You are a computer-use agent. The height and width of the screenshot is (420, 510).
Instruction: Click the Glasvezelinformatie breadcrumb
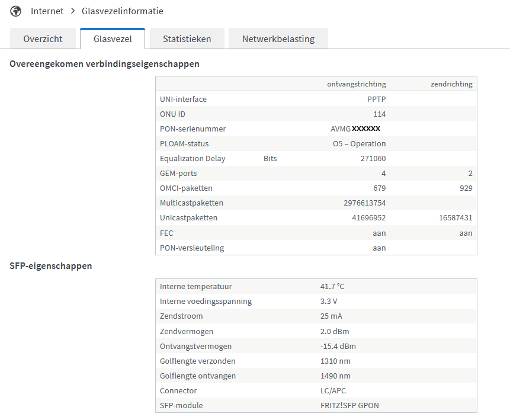pos(122,11)
